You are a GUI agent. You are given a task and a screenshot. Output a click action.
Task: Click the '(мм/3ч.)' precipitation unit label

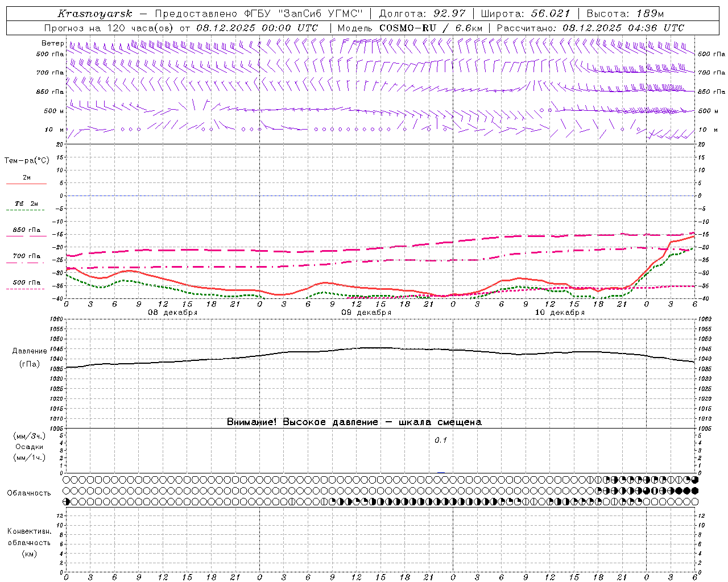pyautogui.click(x=30, y=436)
